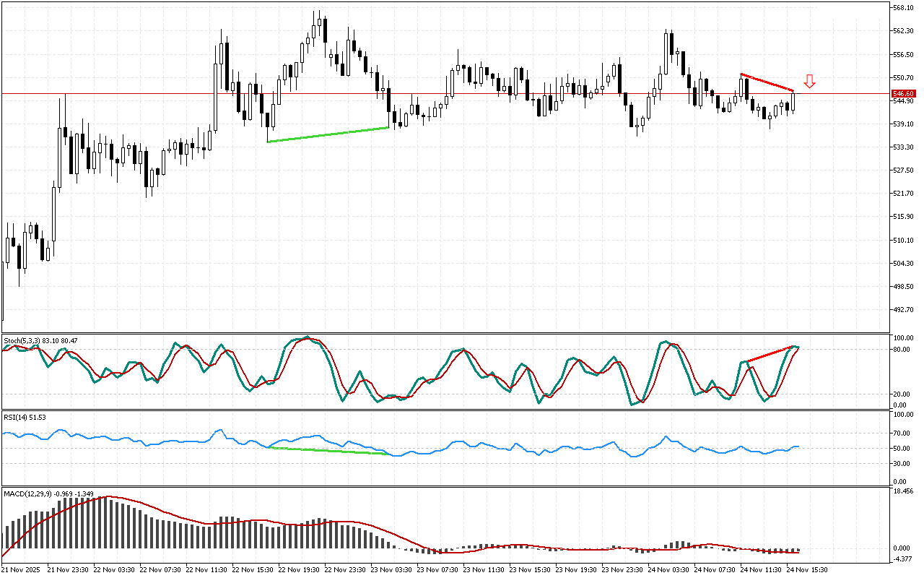The height and width of the screenshot is (578, 924).
Task: Select the red rising trendline in Stochastic pane
Action: tap(770, 354)
